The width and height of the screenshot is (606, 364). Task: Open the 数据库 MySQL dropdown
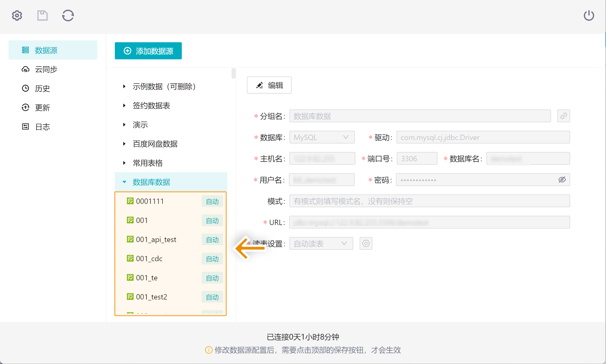point(322,137)
